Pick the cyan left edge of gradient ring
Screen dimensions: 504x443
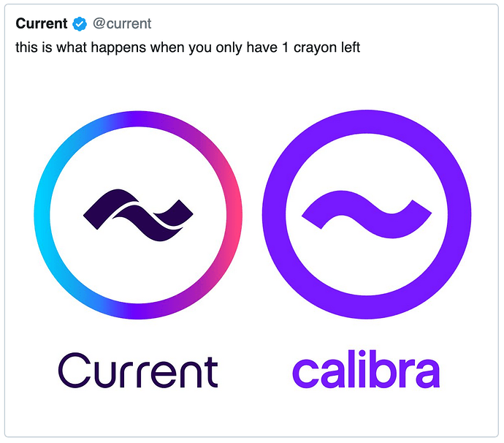click(42, 215)
